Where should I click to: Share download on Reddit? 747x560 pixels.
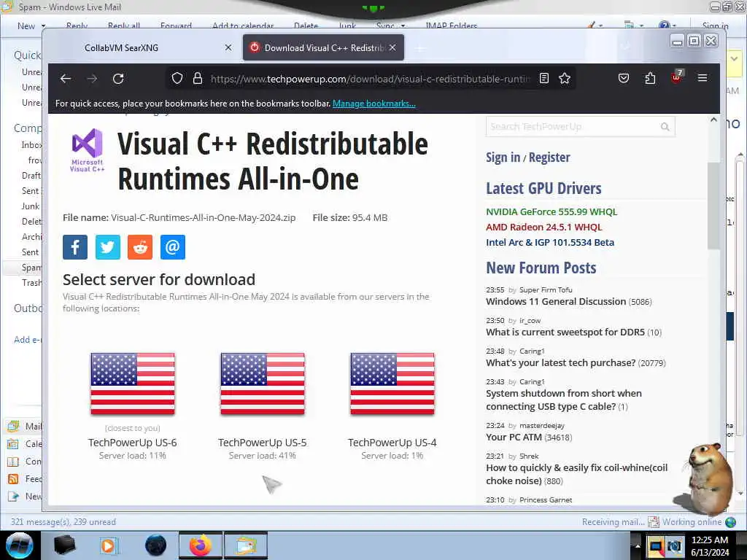[140, 247]
